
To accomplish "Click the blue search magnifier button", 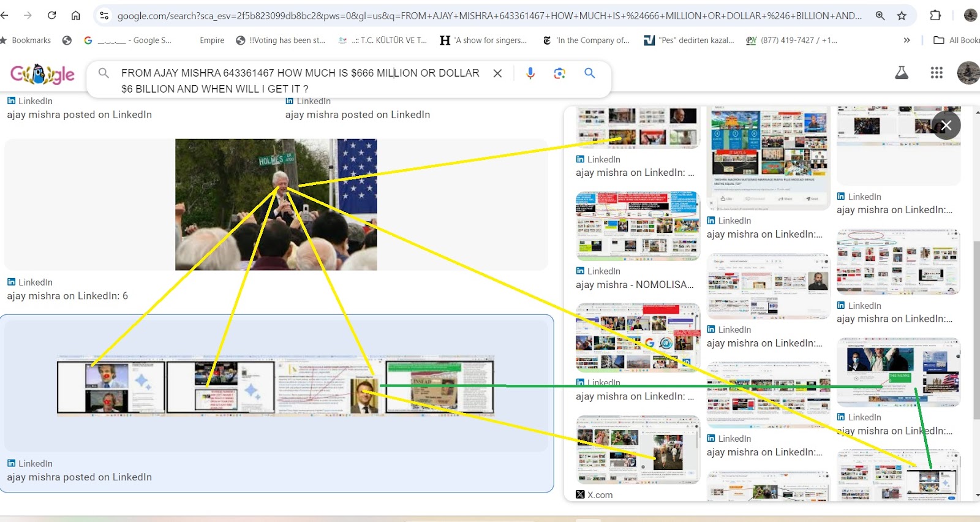I will click(x=589, y=74).
